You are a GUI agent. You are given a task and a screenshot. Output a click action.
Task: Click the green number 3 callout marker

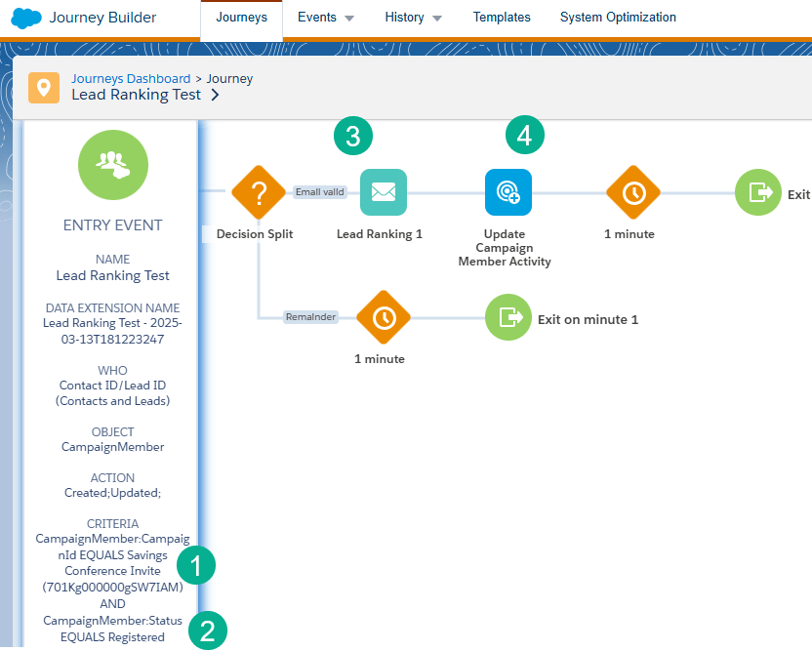coord(352,137)
